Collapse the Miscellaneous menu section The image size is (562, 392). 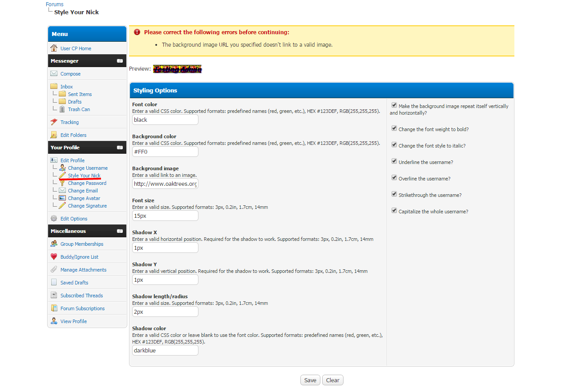coord(120,231)
